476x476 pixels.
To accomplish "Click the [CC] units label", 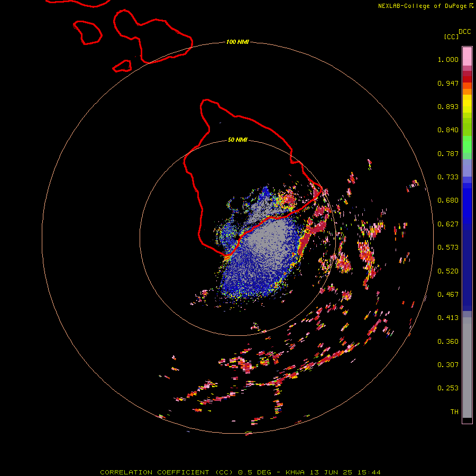I will [451, 36].
